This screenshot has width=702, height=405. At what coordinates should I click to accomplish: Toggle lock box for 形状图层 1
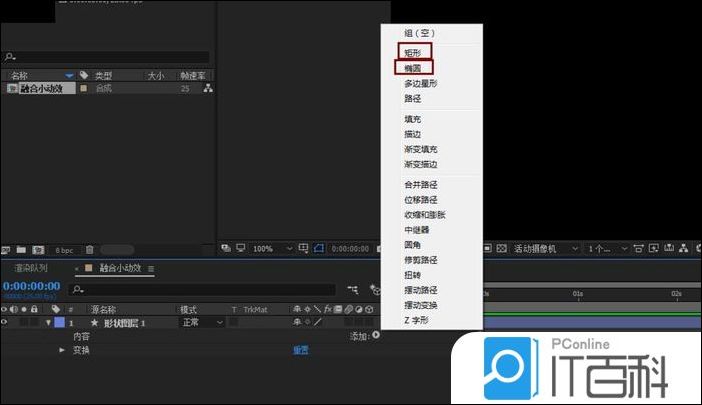34,322
